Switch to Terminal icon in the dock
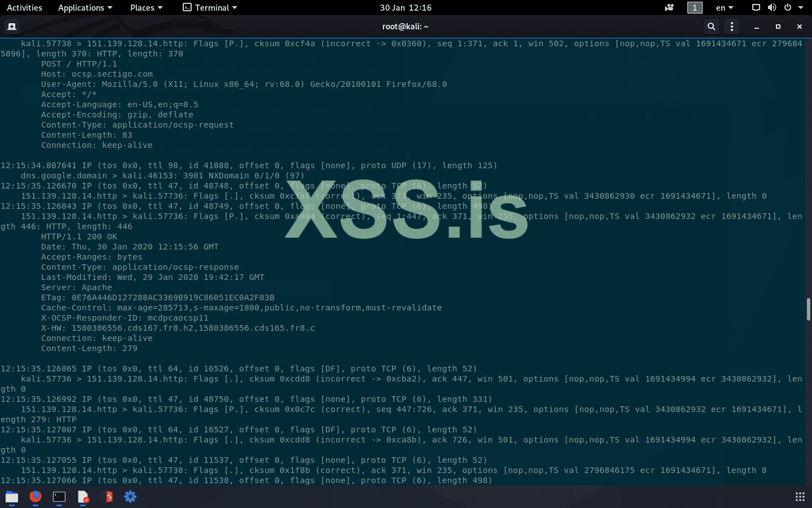812x508 pixels. tap(59, 497)
